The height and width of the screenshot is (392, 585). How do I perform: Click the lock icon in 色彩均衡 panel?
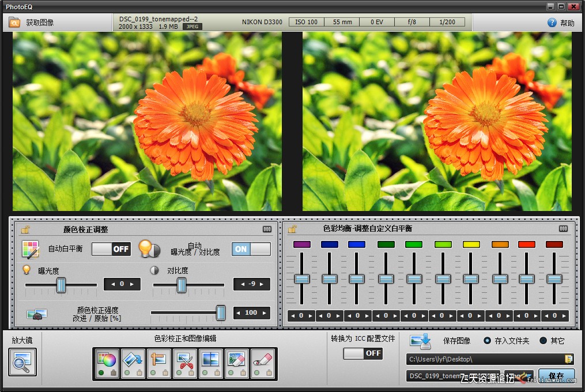[292, 229]
